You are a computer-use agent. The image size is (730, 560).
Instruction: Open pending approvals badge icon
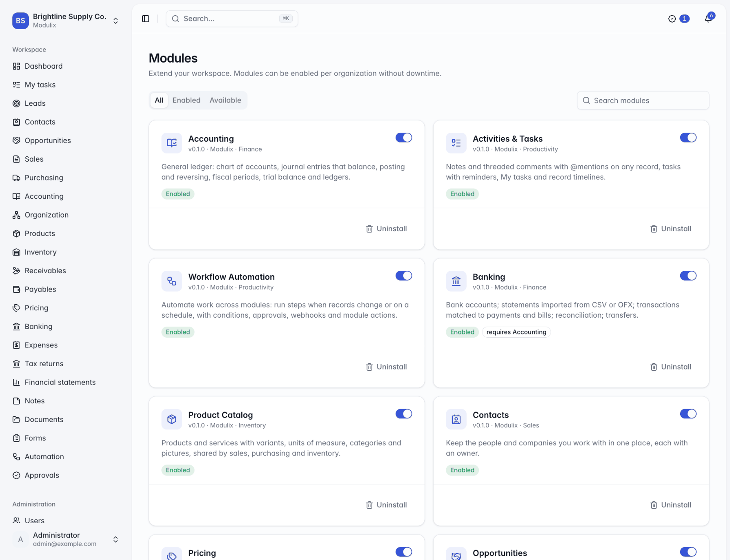pyautogui.click(x=672, y=19)
